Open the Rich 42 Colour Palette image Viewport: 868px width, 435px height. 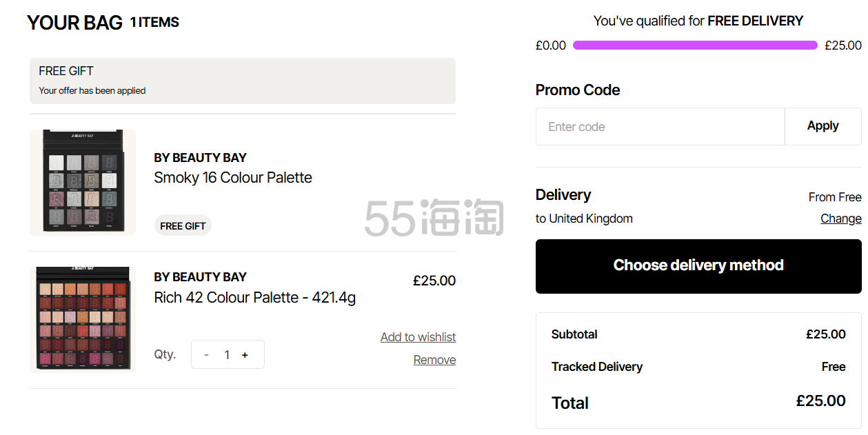(83, 319)
